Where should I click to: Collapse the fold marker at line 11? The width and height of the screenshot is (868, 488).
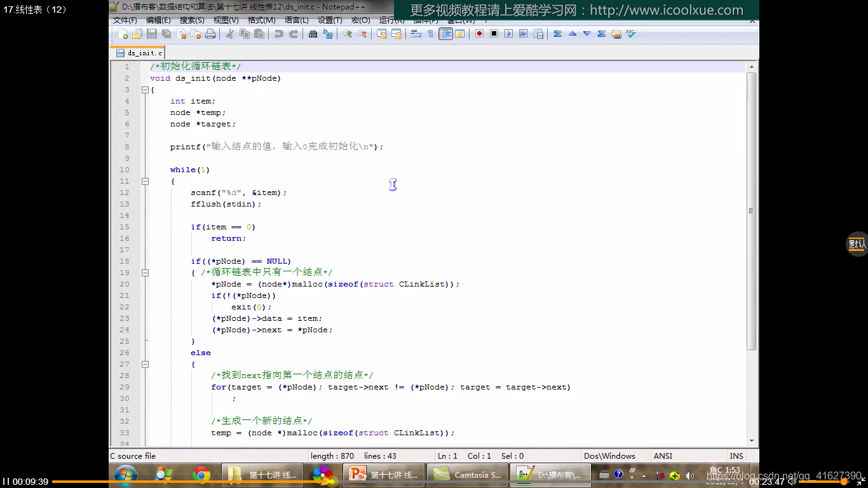coord(145,181)
